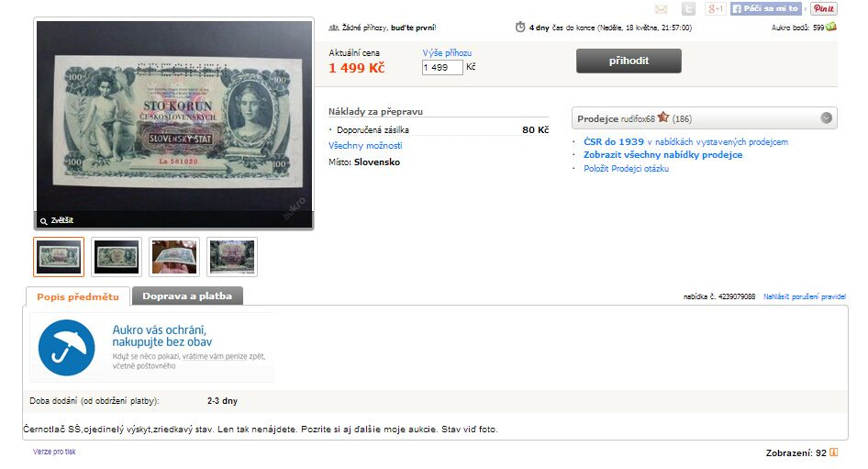868x469 pixels.
Task: Select the second banknote thumbnail
Action: pyautogui.click(x=117, y=257)
